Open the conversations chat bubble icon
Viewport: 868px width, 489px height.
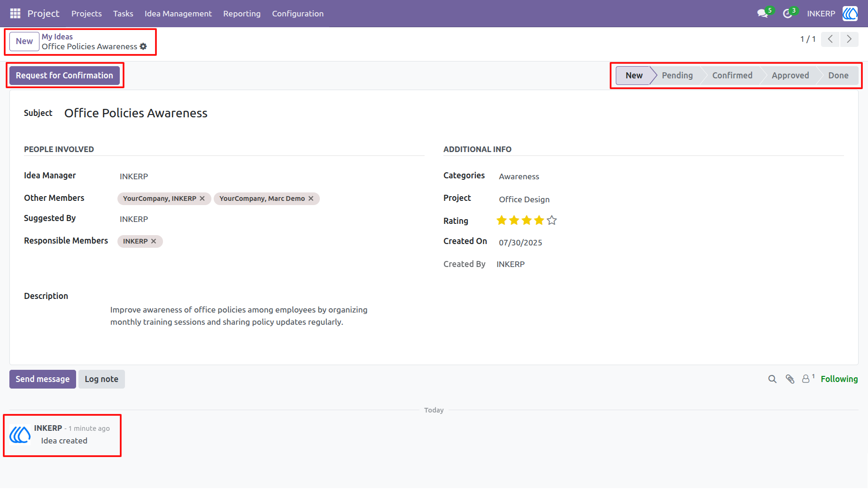762,14
